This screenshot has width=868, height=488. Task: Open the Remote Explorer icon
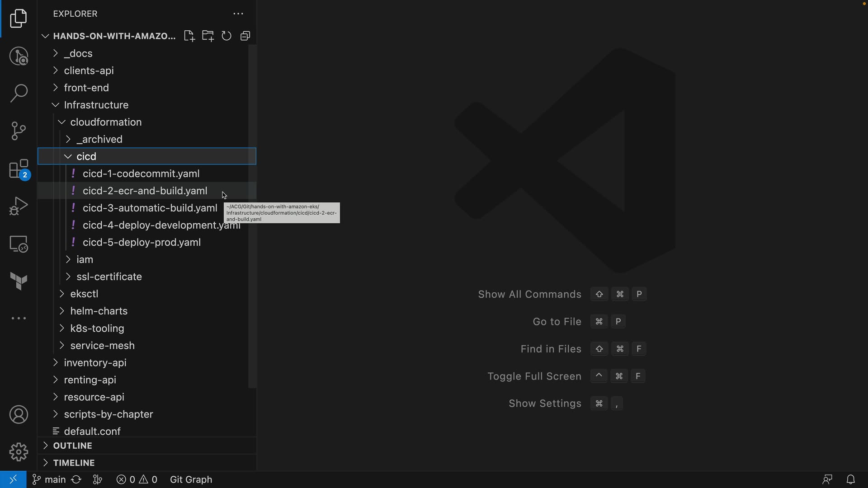point(19,244)
